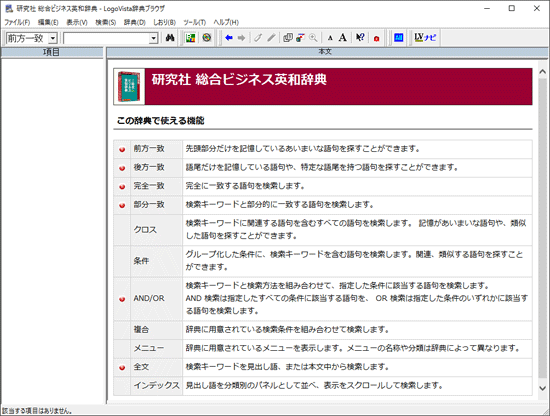The height and width of the screenshot is (416, 550).
Task: Click the copy windows toolbar icon
Action: click(x=288, y=38)
